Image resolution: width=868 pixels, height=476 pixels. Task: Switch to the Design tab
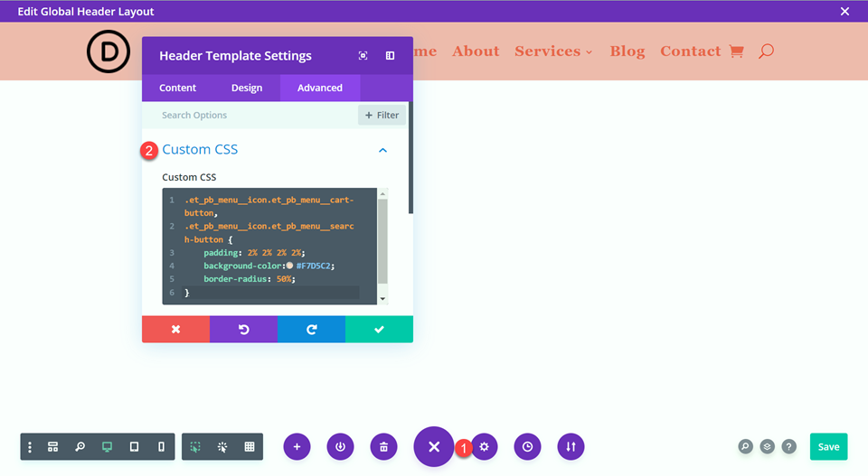[247, 88]
